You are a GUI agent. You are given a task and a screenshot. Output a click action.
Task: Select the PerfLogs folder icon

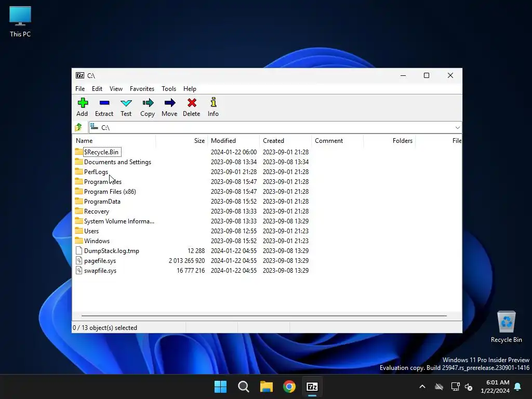(79, 171)
